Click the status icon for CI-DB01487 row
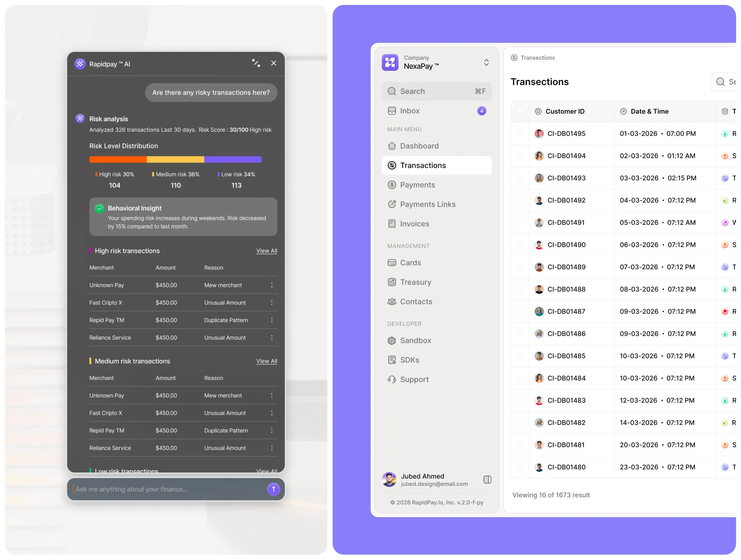Screen dimensions: 741x560 (725, 312)
